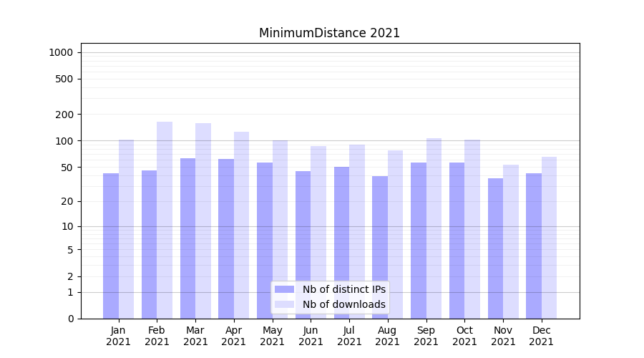Select the 'Nb of downloads' legend label
Image resolution: width=644 pixels, height=358 pixels.
[343, 304]
